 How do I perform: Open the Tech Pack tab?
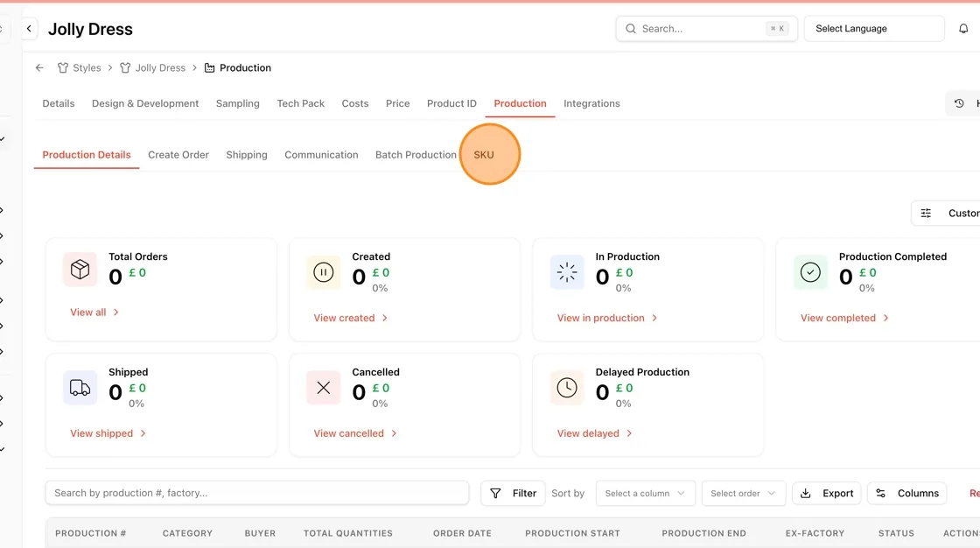coord(301,104)
